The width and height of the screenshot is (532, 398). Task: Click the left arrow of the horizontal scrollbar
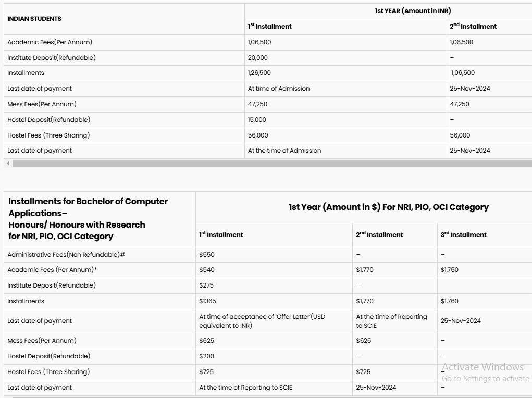8,164
